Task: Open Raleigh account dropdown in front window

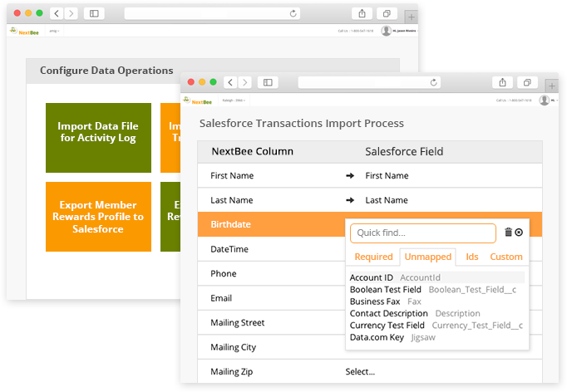Action: 234,100
